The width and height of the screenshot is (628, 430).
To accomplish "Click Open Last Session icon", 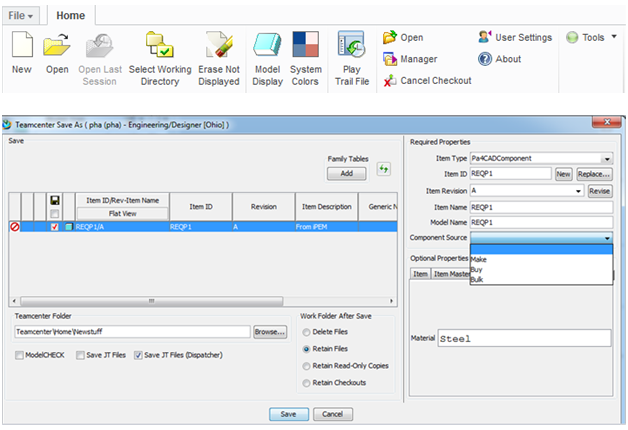I will pyautogui.click(x=99, y=45).
